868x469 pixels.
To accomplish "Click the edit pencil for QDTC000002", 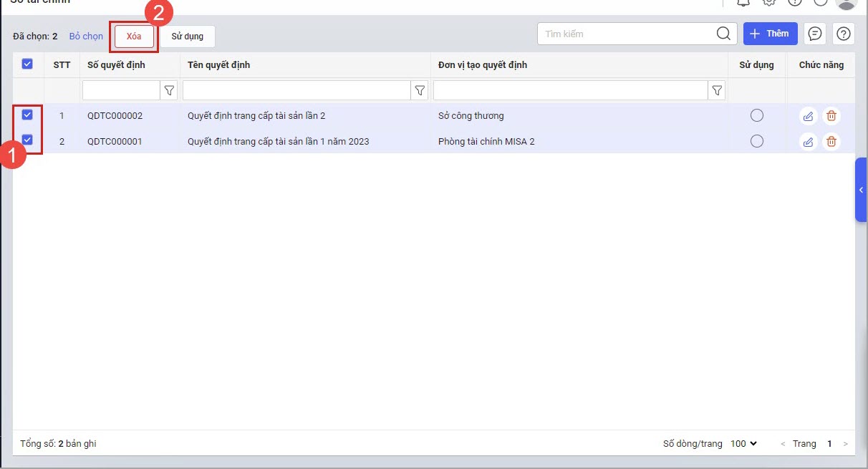I will 808,116.
